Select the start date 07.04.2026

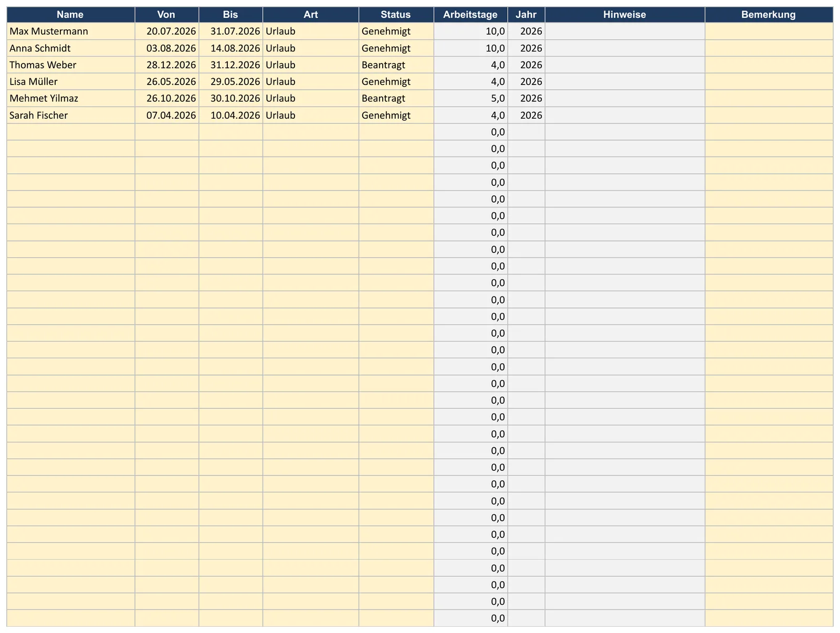coord(167,115)
